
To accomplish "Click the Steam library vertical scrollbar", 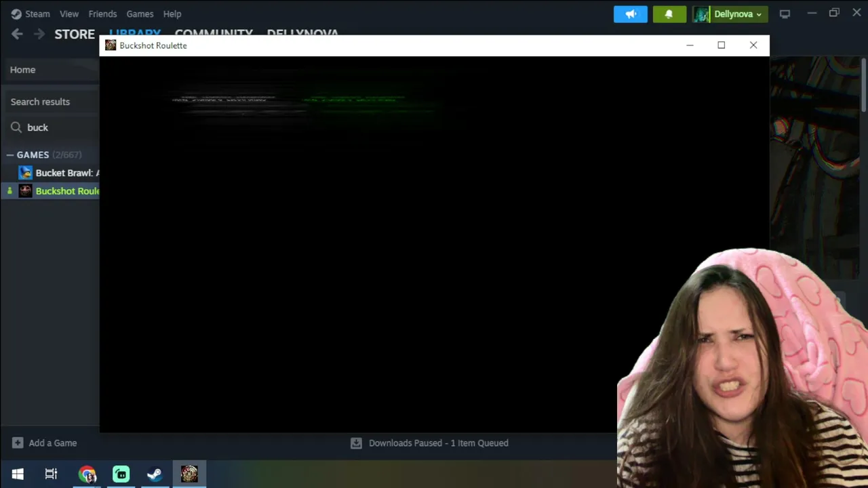I will point(864,85).
